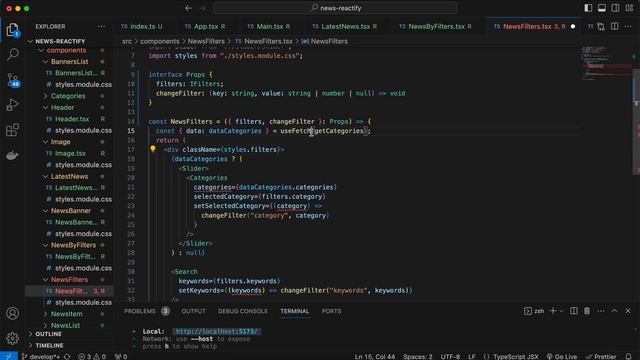640x360 pixels.
Task: Open the PROBLEMS panel tab
Action: point(140,311)
